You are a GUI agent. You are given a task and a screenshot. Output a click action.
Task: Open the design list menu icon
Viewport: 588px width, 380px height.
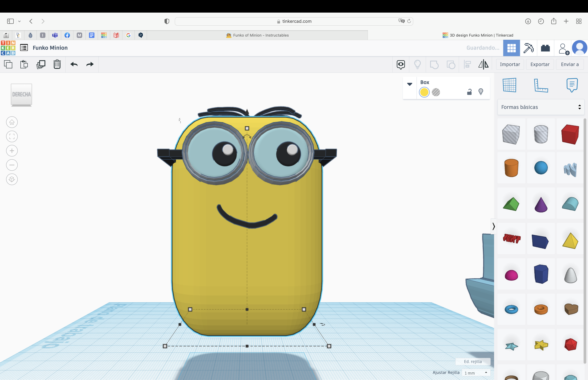pos(24,48)
